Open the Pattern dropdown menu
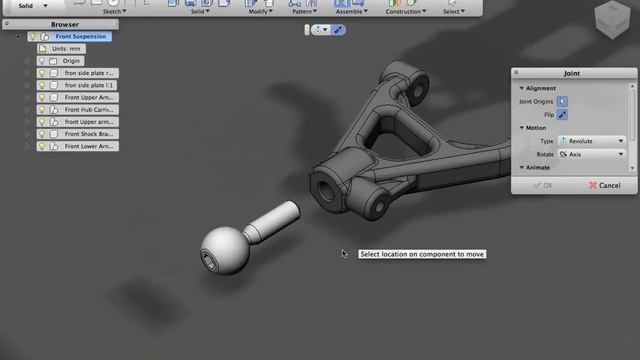 tap(304, 11)
